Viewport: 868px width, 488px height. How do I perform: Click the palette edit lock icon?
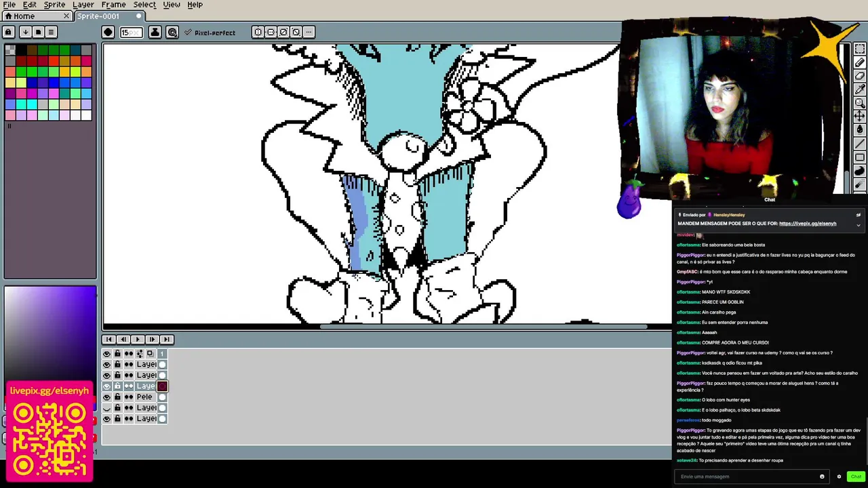click(x=8, y=32)
